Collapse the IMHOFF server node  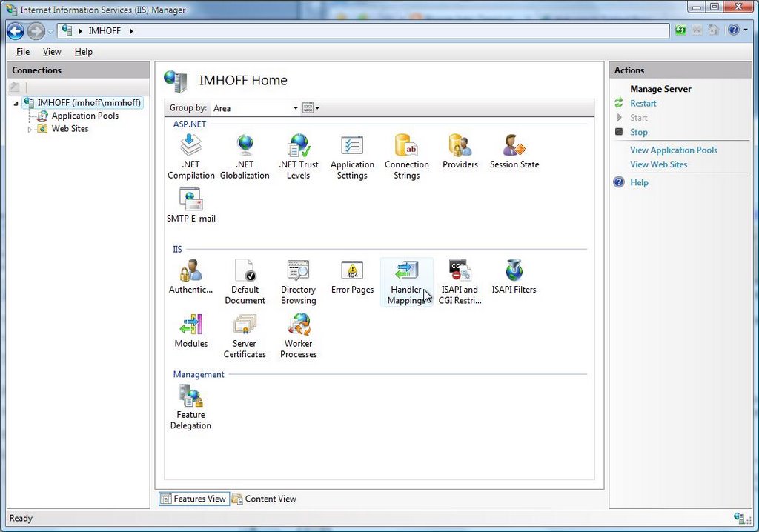coord(16,103)
